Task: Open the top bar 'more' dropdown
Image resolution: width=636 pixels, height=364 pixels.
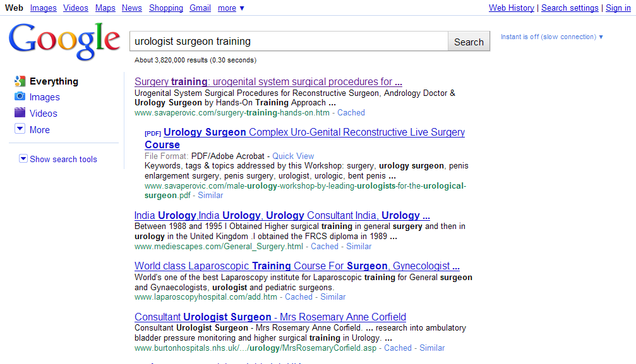Action: click(x=231, y=8)
